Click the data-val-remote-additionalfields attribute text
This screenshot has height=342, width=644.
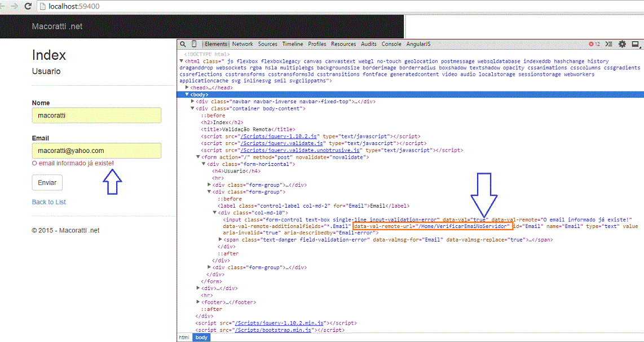click(286, 226)
